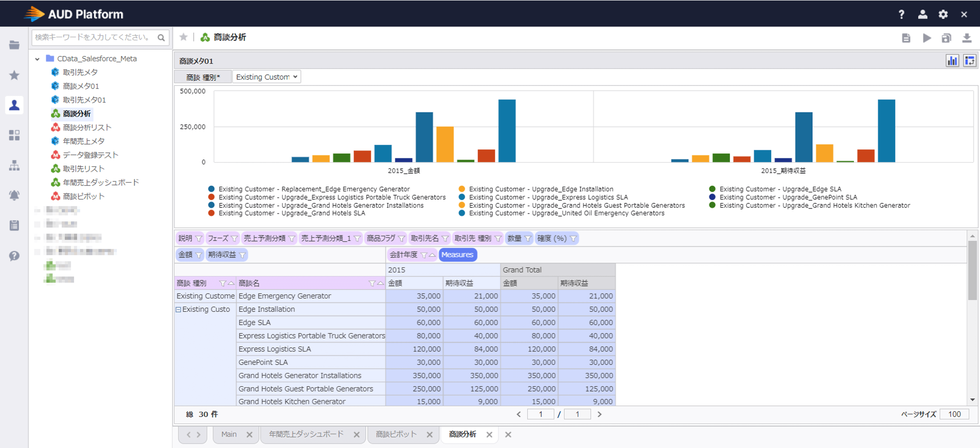Switch to the Main tab
The image size is (980, 448).
[x=229, y=434]
